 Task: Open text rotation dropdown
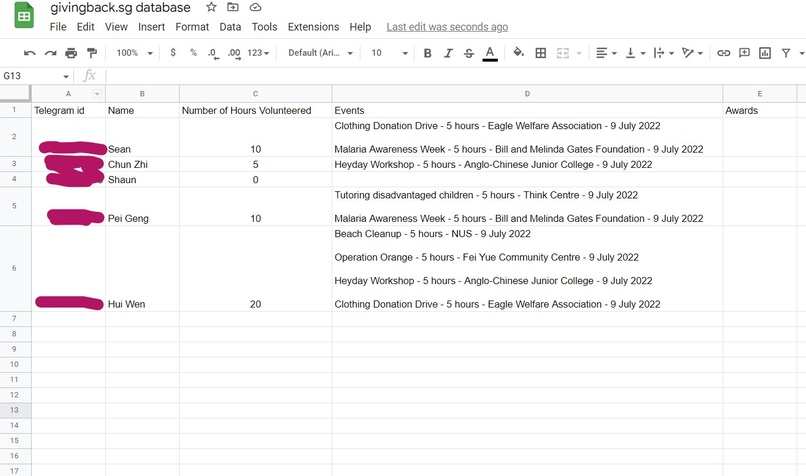pyautogui.click(x=692, y=53)
